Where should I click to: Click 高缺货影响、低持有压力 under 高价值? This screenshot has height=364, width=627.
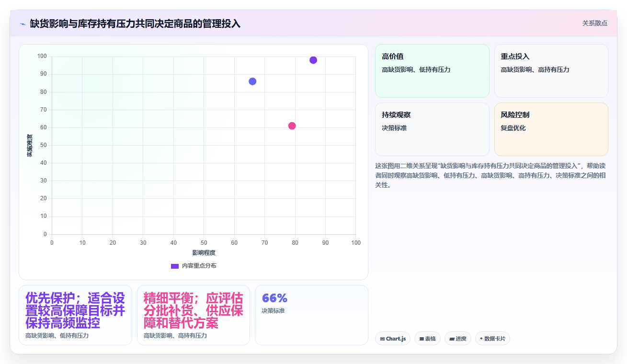pos(416,70)
